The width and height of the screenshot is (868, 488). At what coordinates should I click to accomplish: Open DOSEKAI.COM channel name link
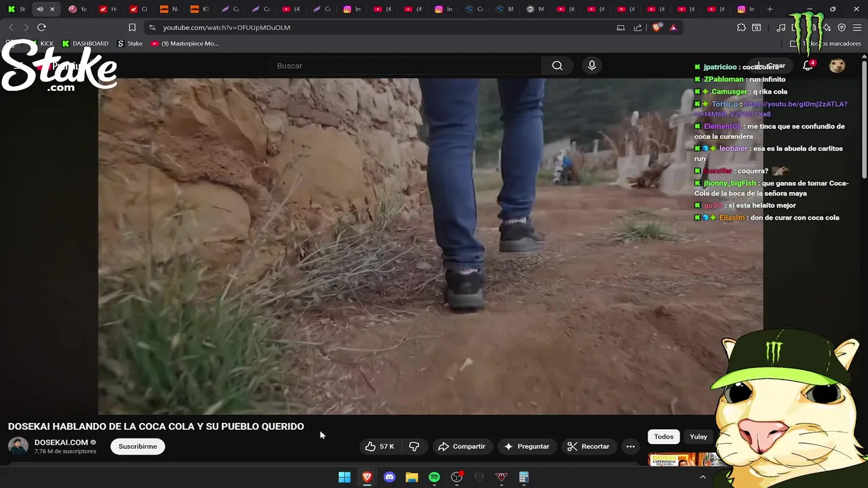[61, 442]
